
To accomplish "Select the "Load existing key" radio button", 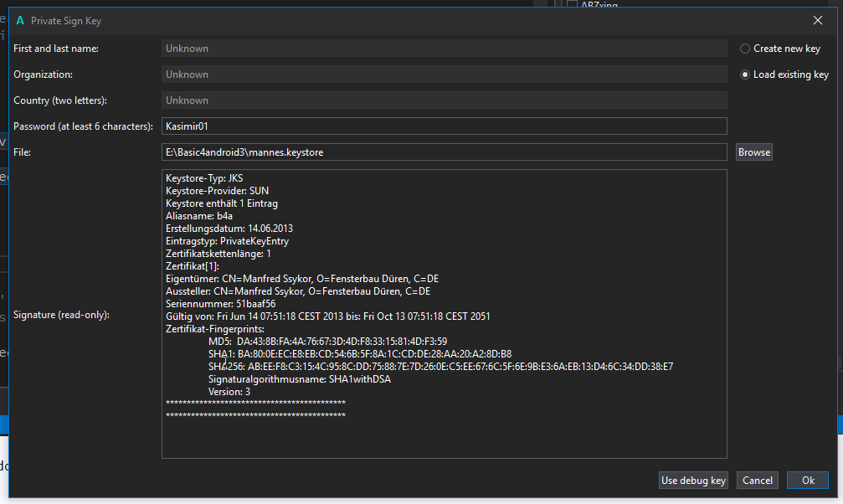I will coord(744,75).
